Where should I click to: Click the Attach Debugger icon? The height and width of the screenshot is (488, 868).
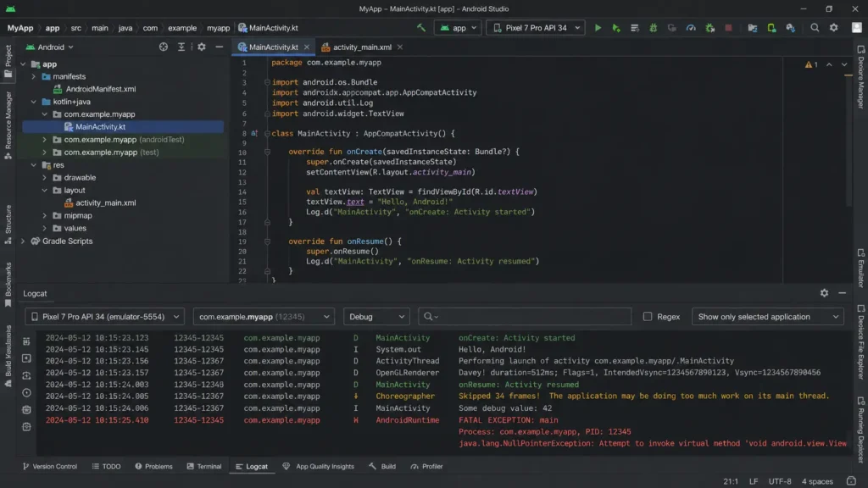click(709, 28)
